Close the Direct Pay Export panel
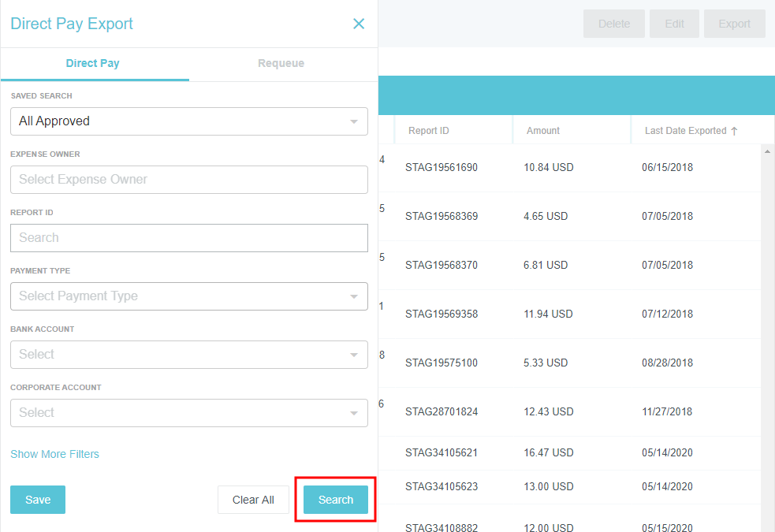The height and width of the screenshot is (532, 775). point(359,24)
